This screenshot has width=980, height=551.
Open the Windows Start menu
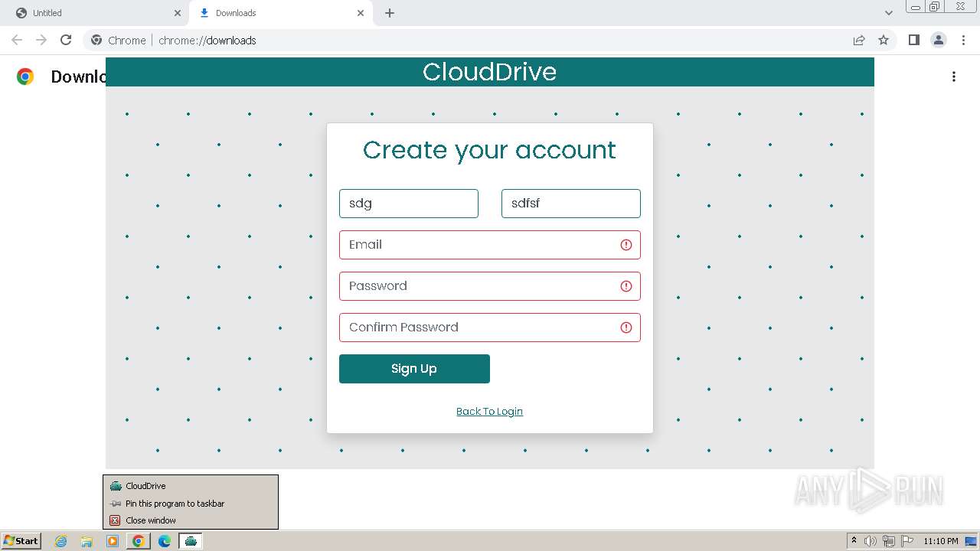pyautogui.click(x=21, y=541)
